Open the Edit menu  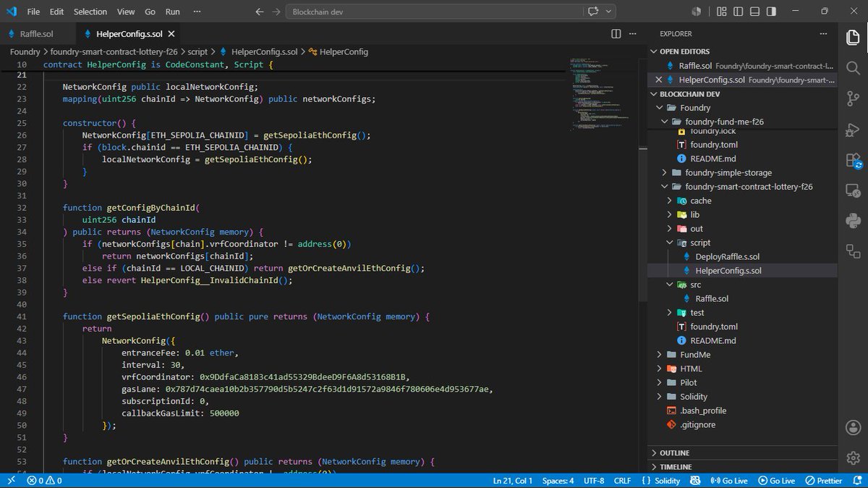(x=57, y=12)
